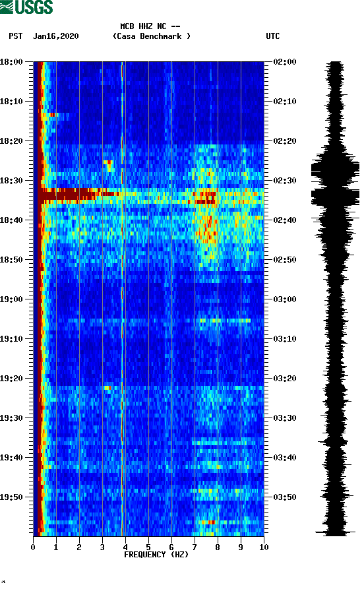Screen dimensions: 364x589
Task: Click the 03:00 UTC time label
Action: 285,299
